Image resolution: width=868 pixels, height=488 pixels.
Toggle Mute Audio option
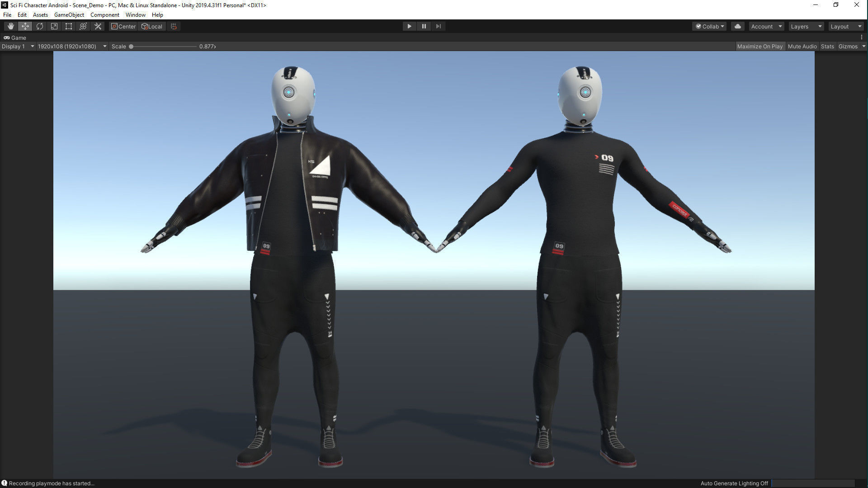tap(802, 46)
